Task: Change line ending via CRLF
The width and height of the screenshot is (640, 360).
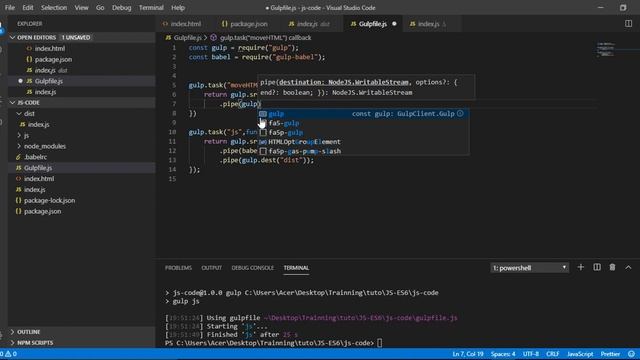Action: coord(553,354)
